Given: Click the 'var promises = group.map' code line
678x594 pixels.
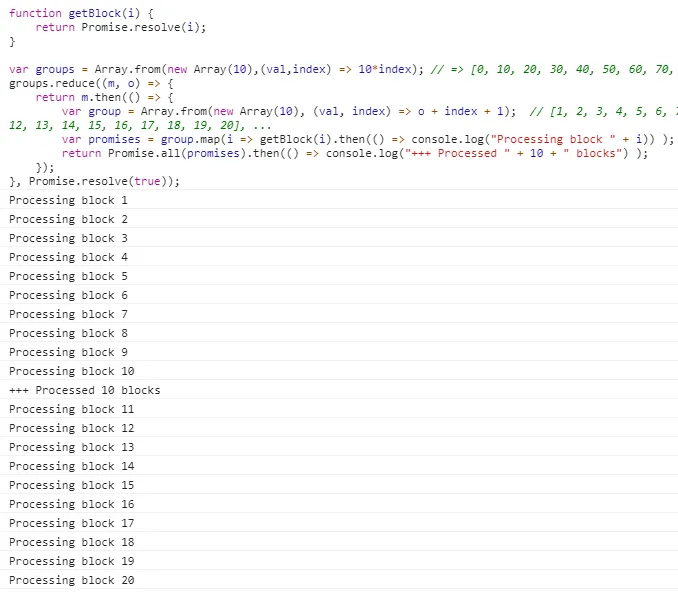Looking at the screenshot, I should click(368, 139).
